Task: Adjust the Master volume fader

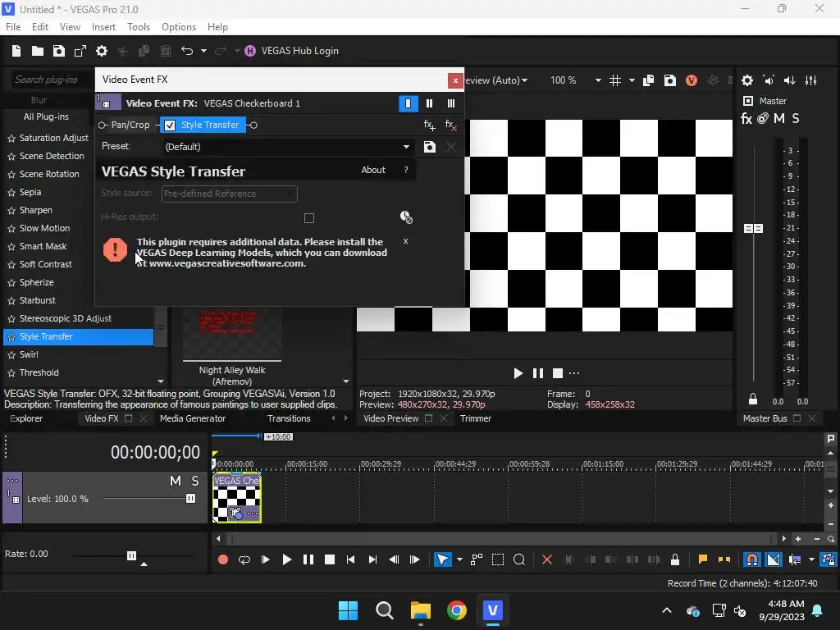Action: pos(753,229)
